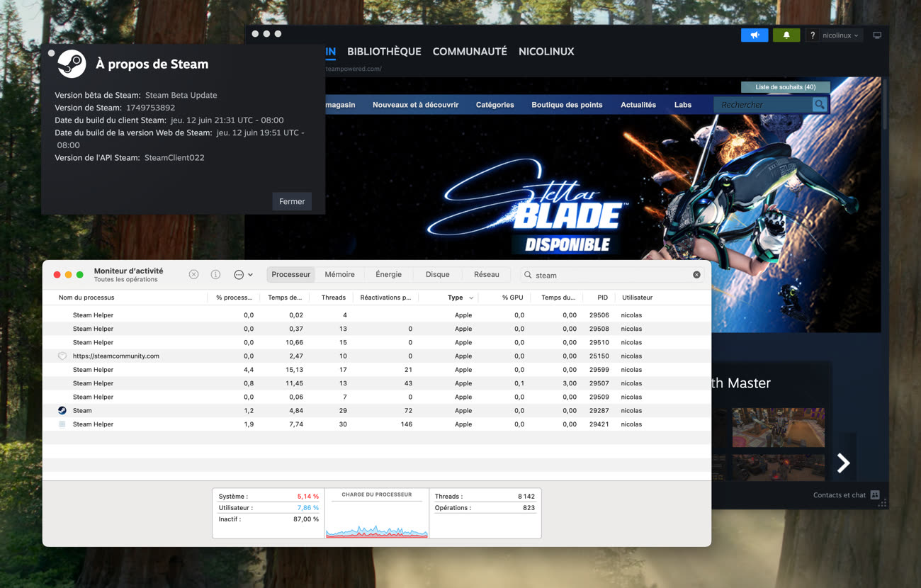Open Liste de souhaits (40)
Screen dimensions: 921x588
(785, 87)
